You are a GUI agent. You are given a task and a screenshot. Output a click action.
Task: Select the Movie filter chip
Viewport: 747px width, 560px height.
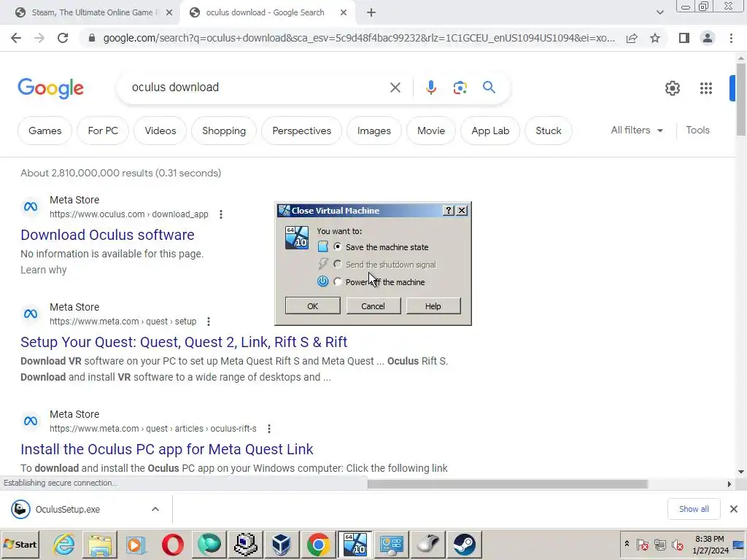[431, 131]
